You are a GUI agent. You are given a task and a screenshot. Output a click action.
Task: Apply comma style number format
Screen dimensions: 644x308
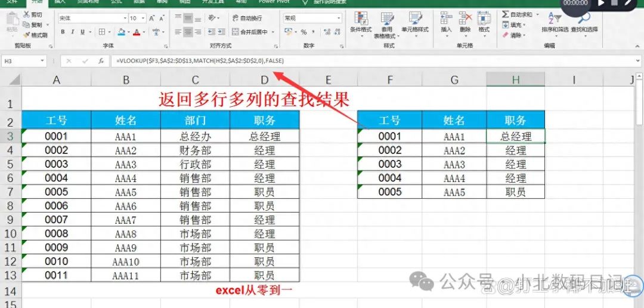coord(314,32)
